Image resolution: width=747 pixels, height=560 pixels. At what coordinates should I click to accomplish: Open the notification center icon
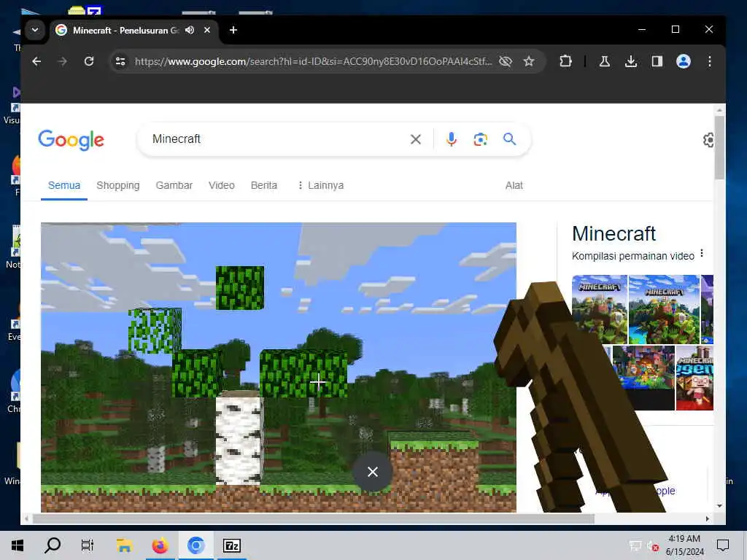(x=723, y=545)
